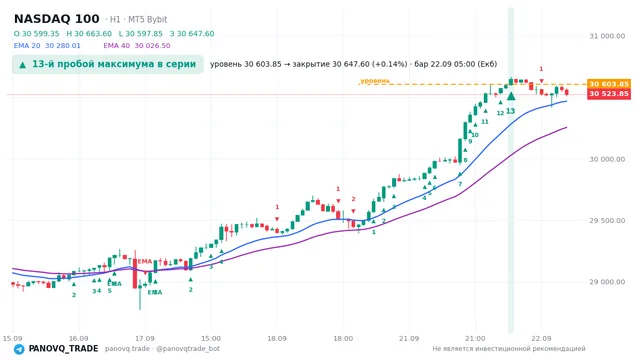Click the low value 'L 30 597.85'
Viewport: 640px width, 360px height.
point(140,33)
